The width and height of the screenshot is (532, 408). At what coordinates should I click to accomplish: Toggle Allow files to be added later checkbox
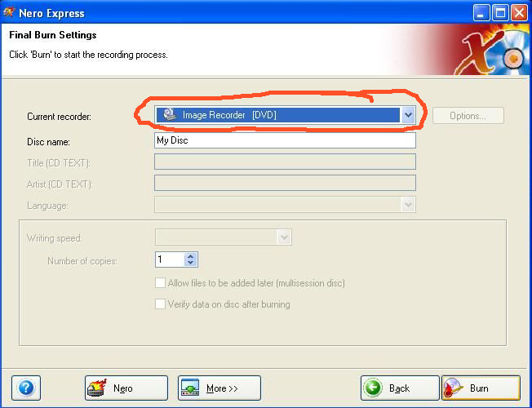[x=160, y=283]
